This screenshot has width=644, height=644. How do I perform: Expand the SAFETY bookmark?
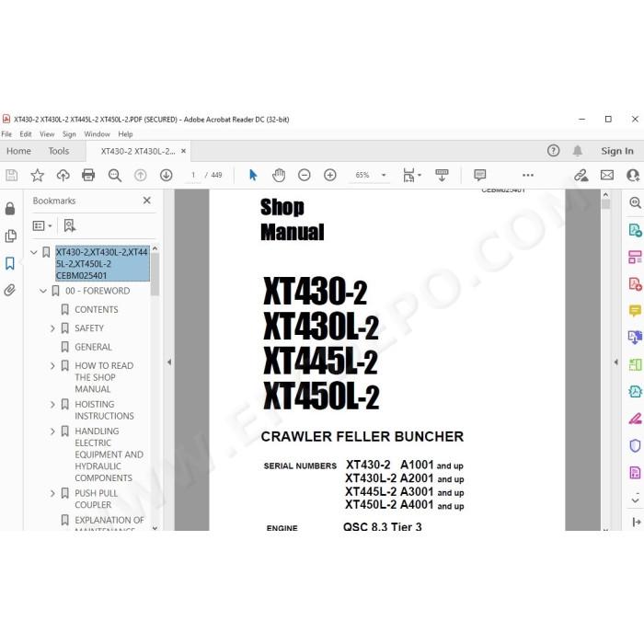pyautogui.click(x=52, y=328)
